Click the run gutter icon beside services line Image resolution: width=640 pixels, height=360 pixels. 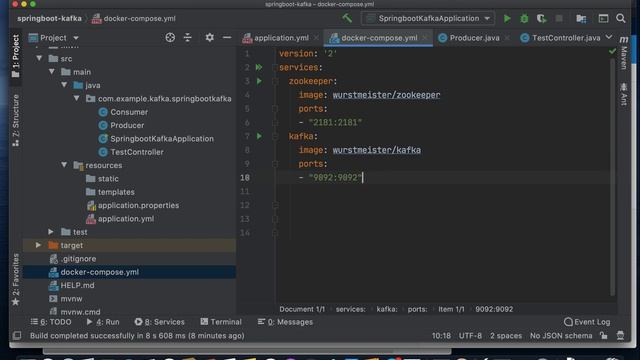[x=259, y=67]
